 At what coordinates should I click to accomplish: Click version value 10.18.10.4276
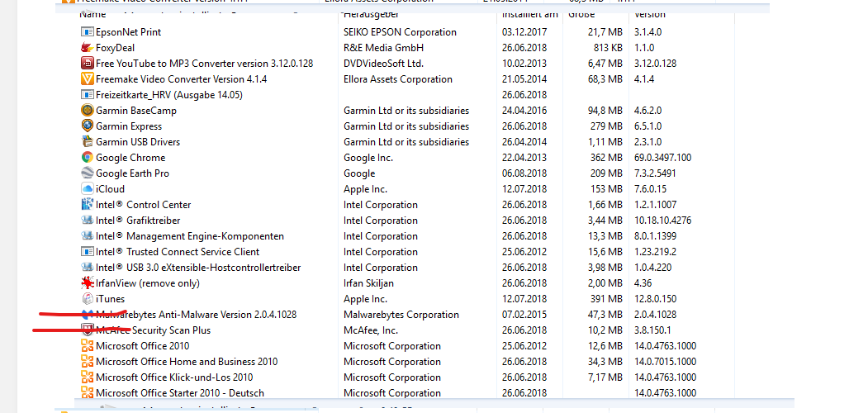pos(662,221)
